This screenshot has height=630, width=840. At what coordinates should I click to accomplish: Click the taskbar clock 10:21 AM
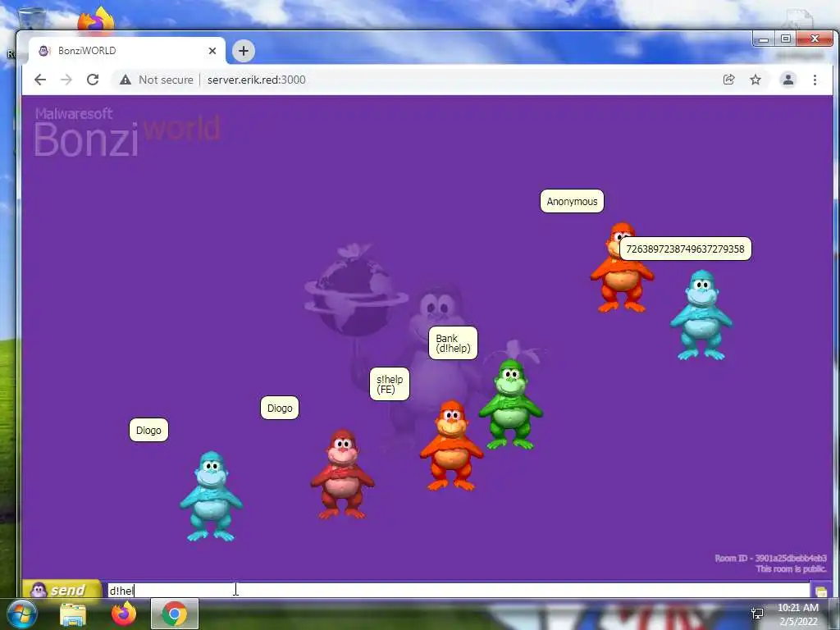click(797, 608)
